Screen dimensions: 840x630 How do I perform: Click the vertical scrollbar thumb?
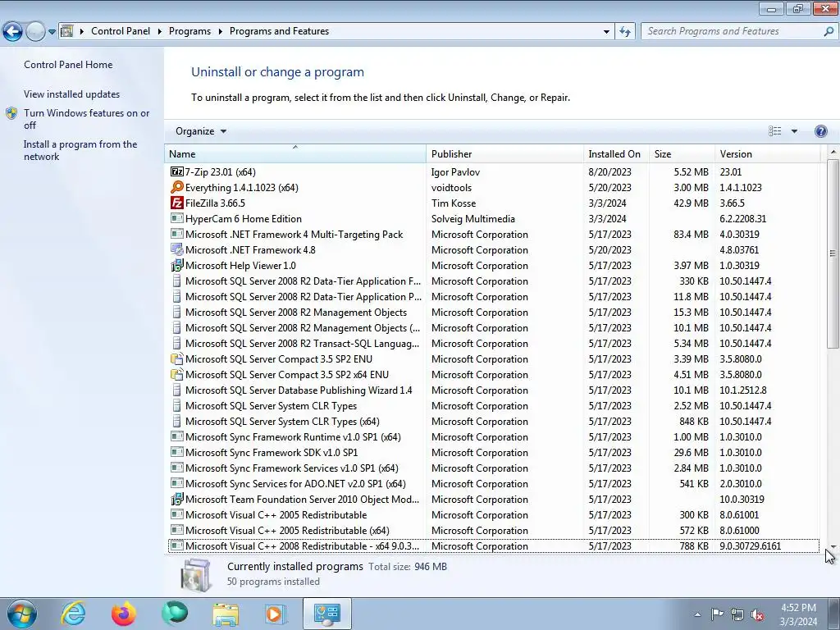[833, 253]
